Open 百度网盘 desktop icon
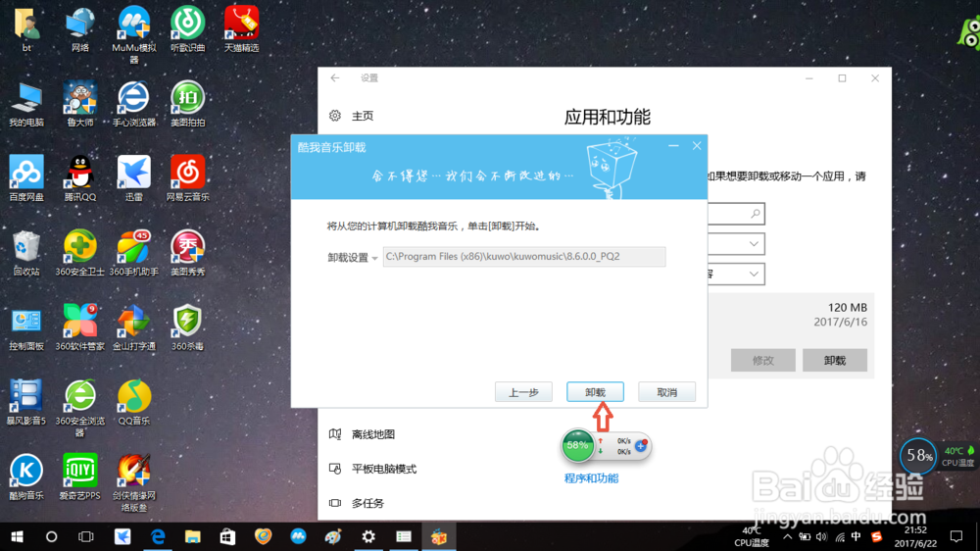 coord(26,178)
